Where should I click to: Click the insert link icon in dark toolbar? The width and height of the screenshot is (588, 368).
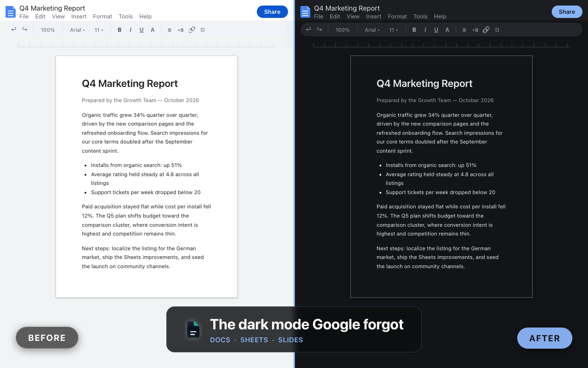(486, 30)
